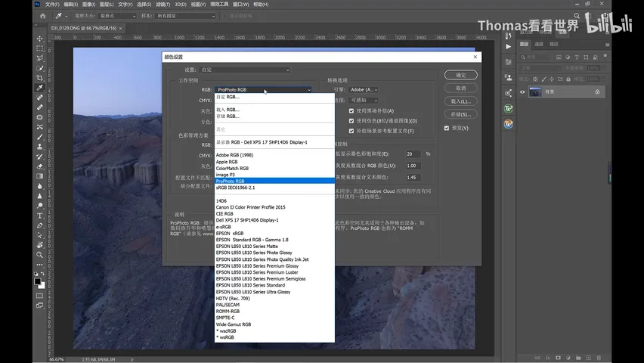Screen dimensions: 644x363
Task: Open the Layers panel menu icon
Action: coord(607,45)
